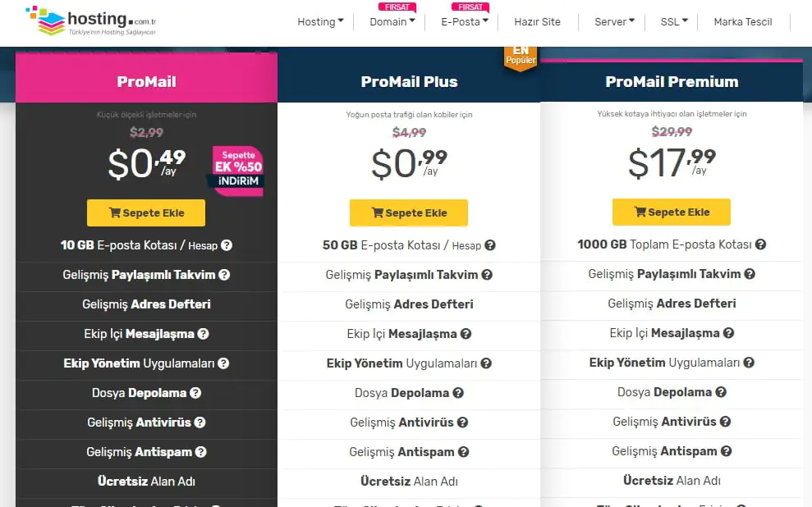Expand the Hosting dropdown menu
The height and width of the screenshot is (507, 812).
(x=320, y=22)
